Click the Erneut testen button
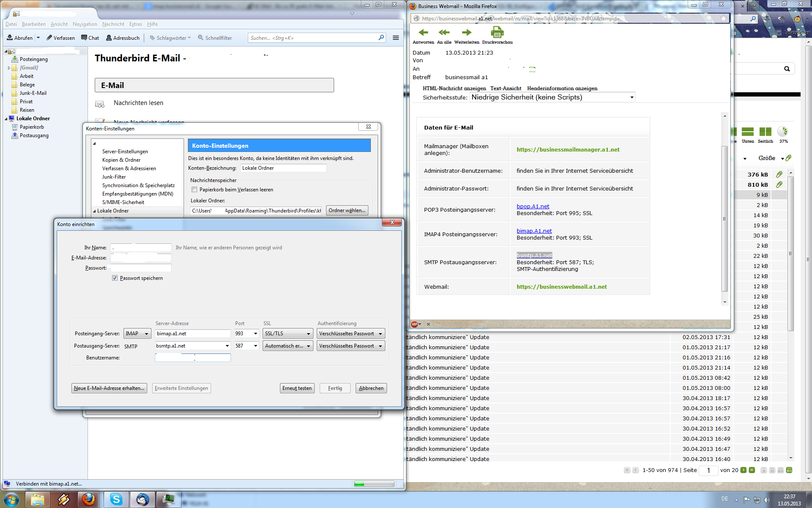812x508 pixels. point(297,388)
